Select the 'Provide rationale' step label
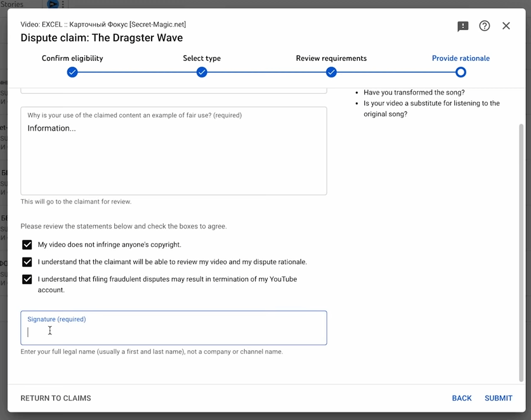This screenshot has height=420, width=531. click(461, 58)
